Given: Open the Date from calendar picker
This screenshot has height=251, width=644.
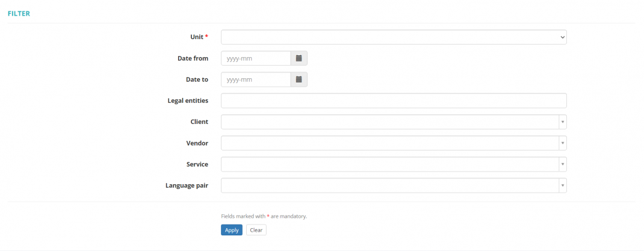Looking at the screenshot, I should (299, 58).
